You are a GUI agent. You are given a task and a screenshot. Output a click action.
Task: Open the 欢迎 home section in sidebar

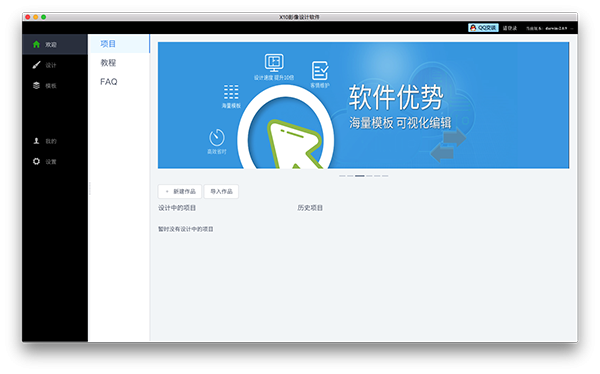[x=55, y=44]
